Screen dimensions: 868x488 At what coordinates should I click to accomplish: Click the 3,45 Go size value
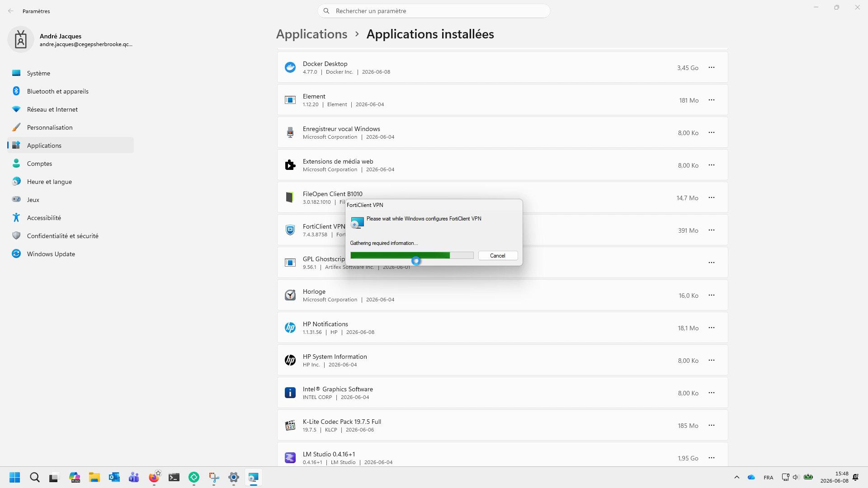[688, 68]
